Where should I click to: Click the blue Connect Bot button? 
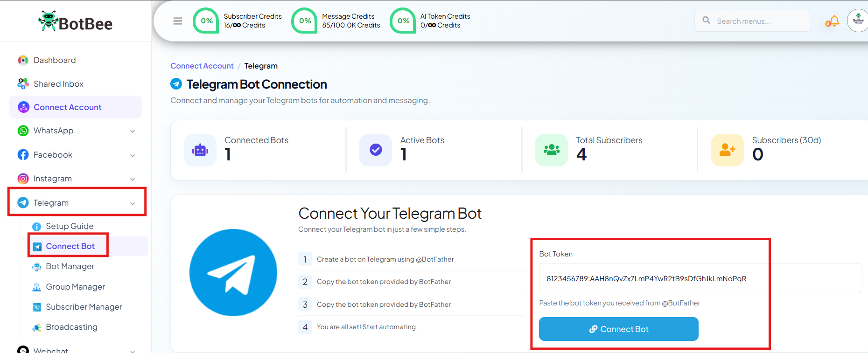(x=619, y=329)
